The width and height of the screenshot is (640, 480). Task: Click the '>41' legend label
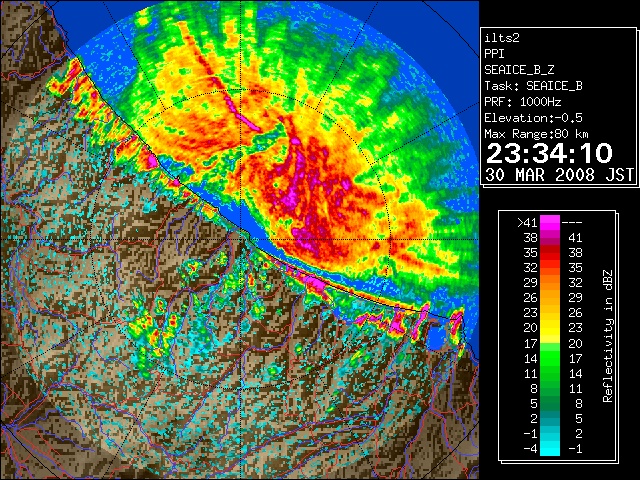tap(527, 222)
